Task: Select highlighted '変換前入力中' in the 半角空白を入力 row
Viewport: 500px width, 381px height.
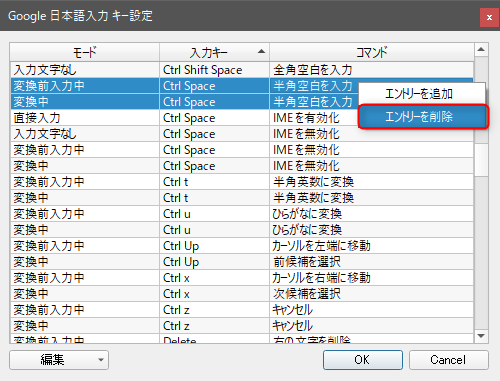Action: point(85,86)
